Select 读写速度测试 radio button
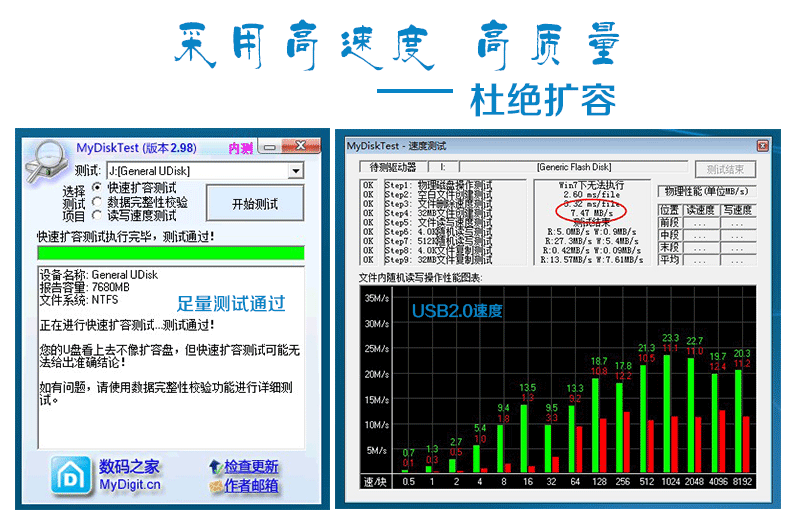 [x=97, y=215]
